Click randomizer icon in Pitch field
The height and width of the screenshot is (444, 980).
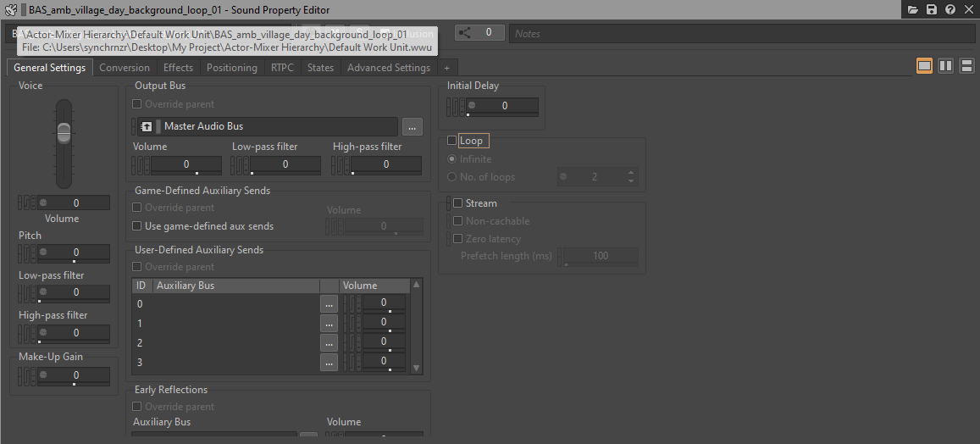point(43,252)
